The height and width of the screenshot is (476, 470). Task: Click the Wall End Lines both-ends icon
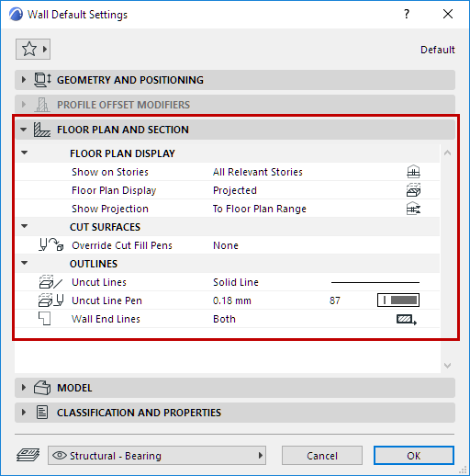407,320
